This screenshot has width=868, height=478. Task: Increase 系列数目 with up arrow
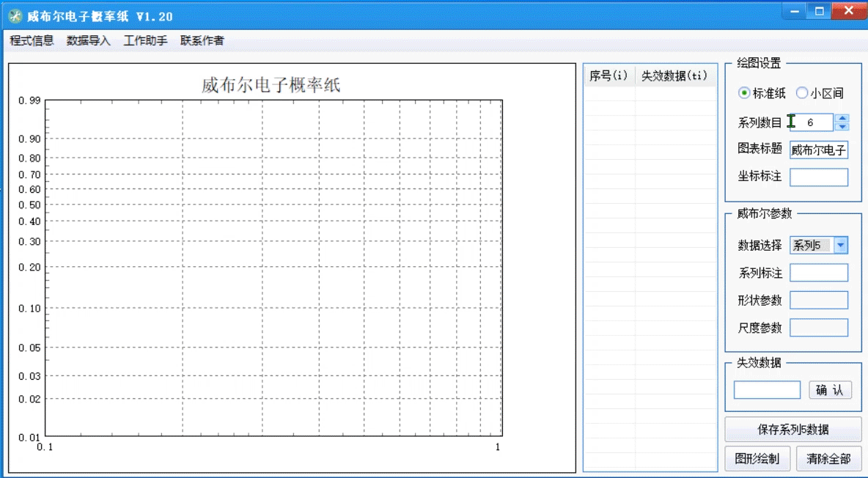(x=842, y=119)
